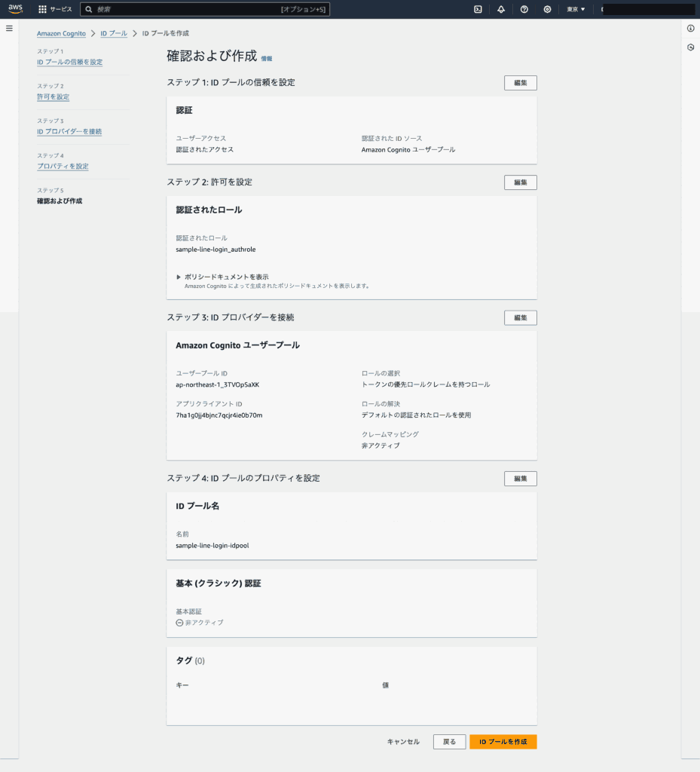Go to Amazon Cognito breadcrumb link

pos(61,34)
